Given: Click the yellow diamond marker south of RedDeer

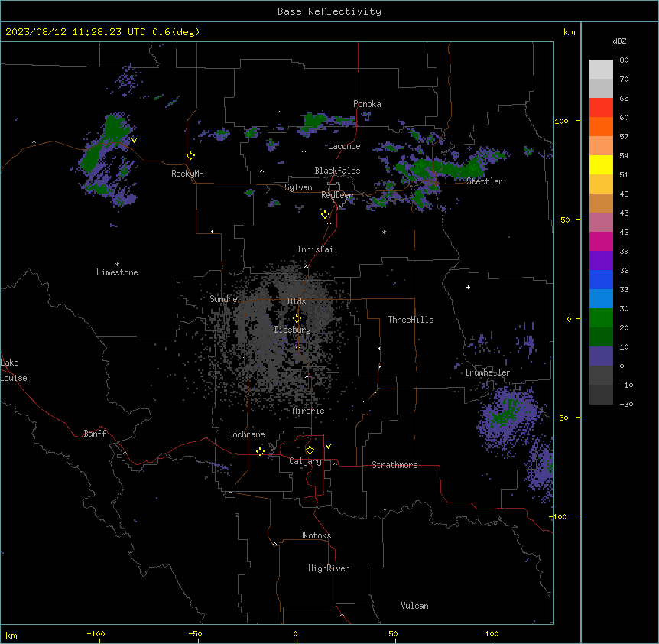Looking at the screenshot, I should [x=326, y=215].
